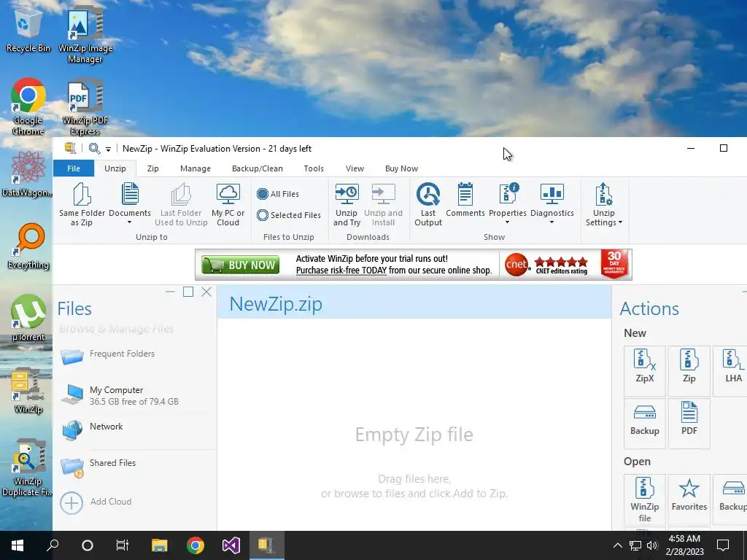
Task: Click the Unzip and Try button
Action: pos(347,204)
